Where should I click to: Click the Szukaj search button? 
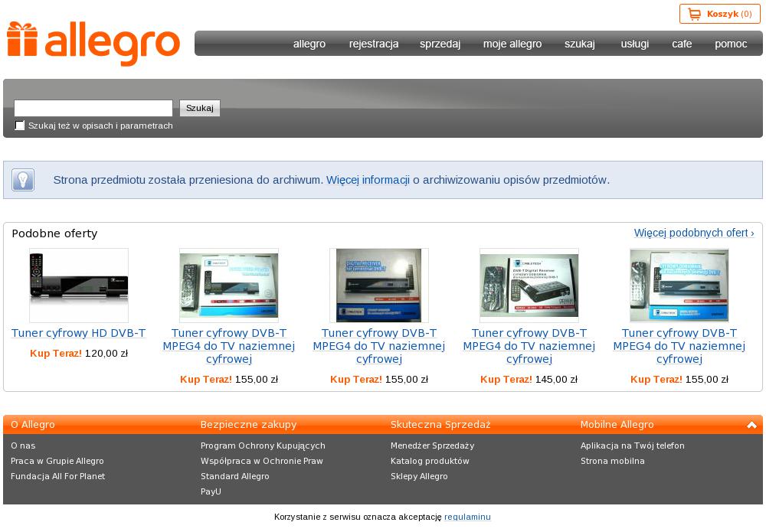pos(200,108)
